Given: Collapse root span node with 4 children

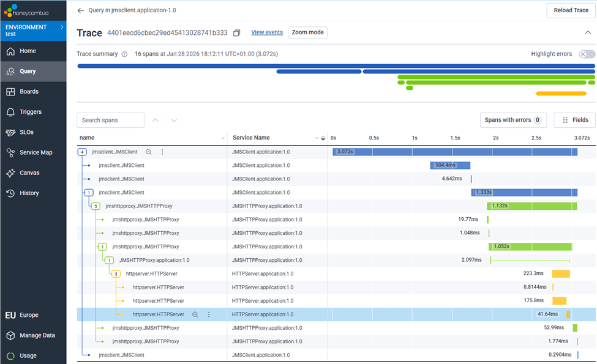Looking at the screenshot, I should 82,152.
